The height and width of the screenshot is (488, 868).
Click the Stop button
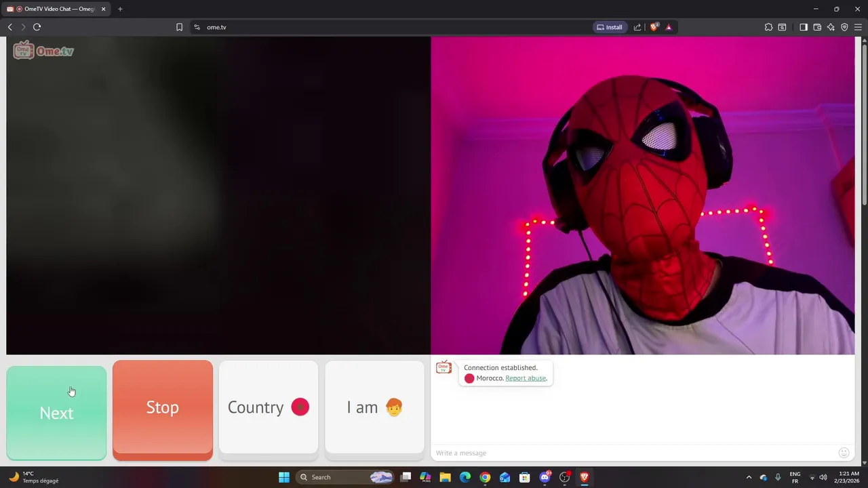tap(163, 410)
